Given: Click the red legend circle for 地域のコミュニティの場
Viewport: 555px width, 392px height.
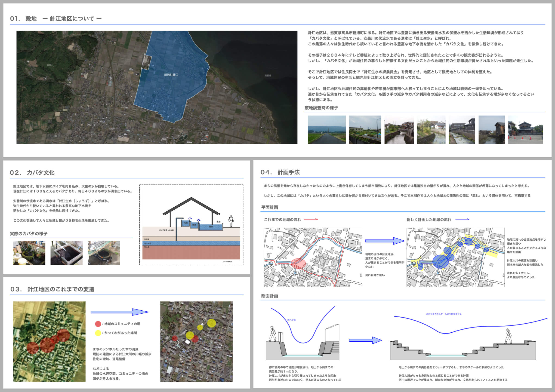Looking at the screenshot, I should point(98,324).
